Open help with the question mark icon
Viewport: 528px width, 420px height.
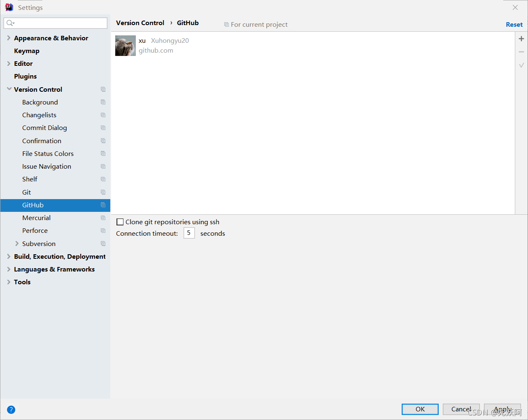(11, 409)
